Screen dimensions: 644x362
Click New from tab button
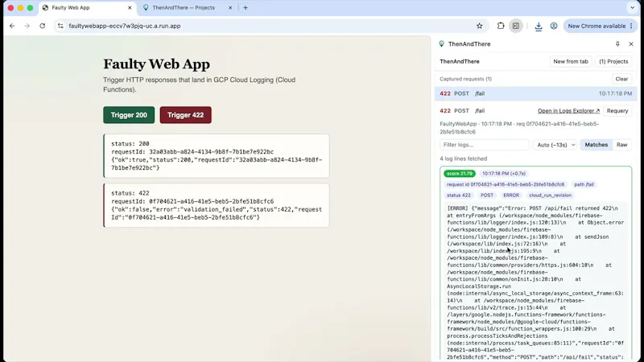[x=571, y=62]
